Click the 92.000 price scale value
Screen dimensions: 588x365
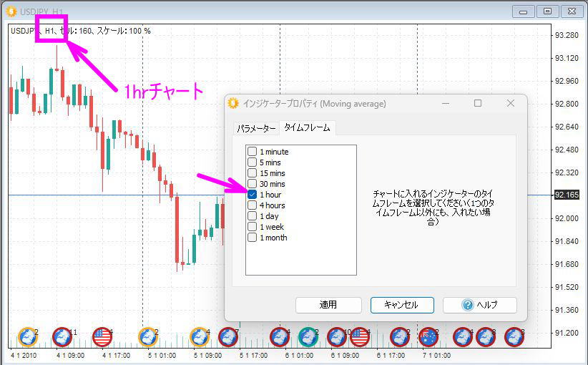click(x=567, y=218)
